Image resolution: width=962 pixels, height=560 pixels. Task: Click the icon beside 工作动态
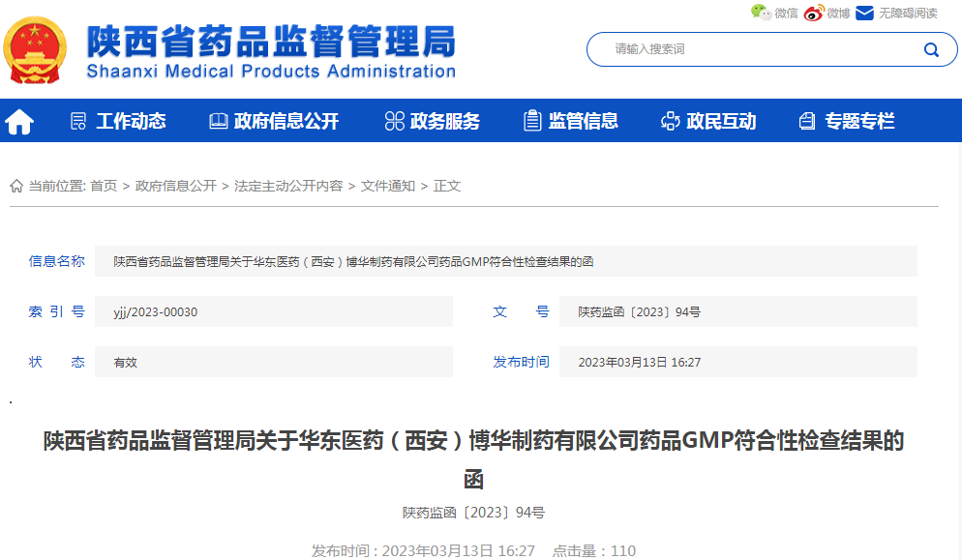tap(78, 121)
